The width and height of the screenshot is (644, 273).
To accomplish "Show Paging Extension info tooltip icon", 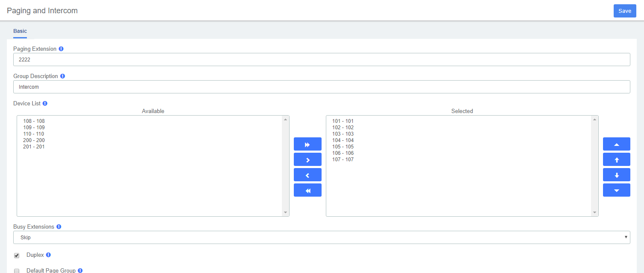I will click(61, 49).
